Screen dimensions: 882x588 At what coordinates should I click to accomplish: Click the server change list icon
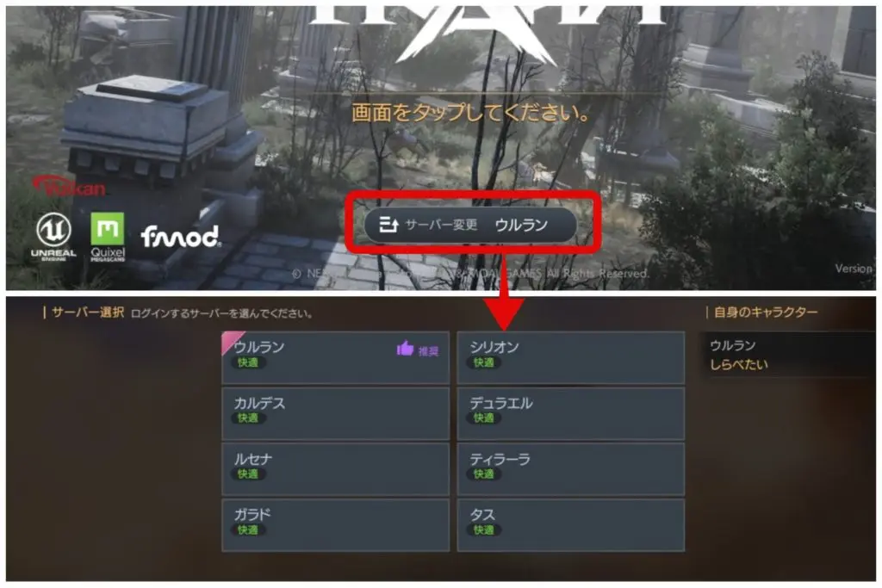click(388, 225)
